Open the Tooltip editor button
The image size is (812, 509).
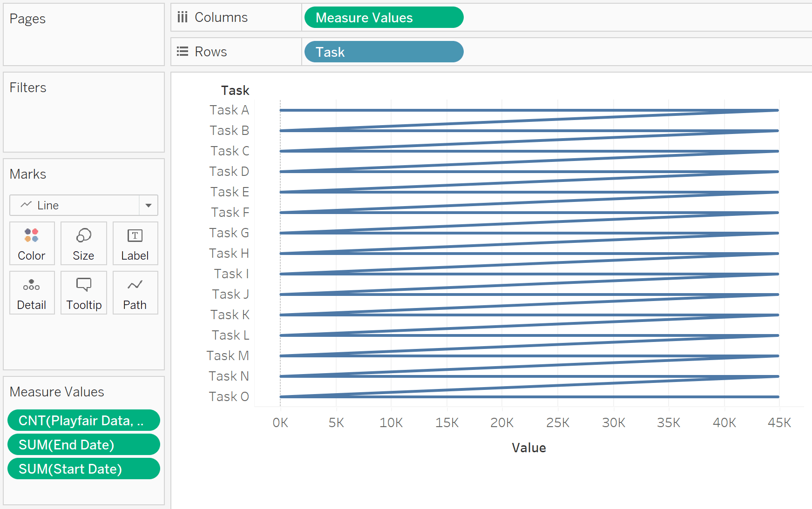pyautogui.click(x=84, y=293)
